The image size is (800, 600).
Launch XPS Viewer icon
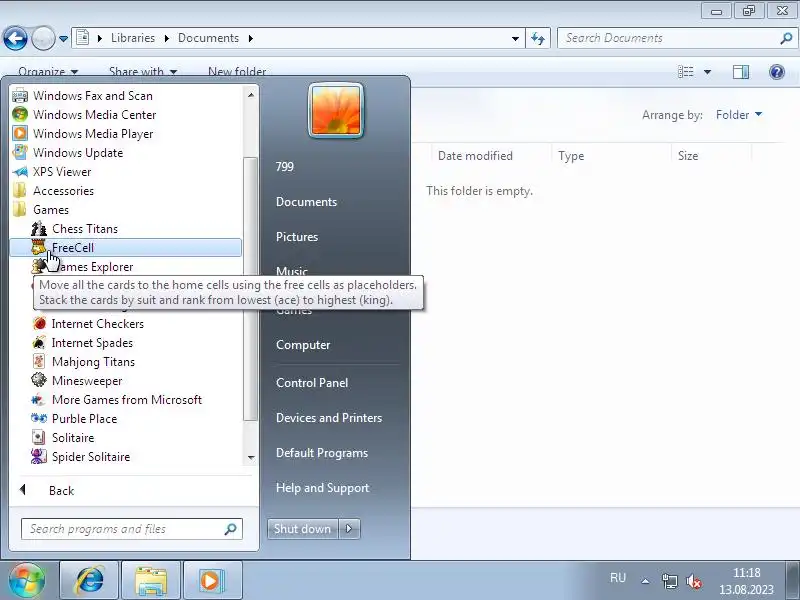(x=20, y=171)
